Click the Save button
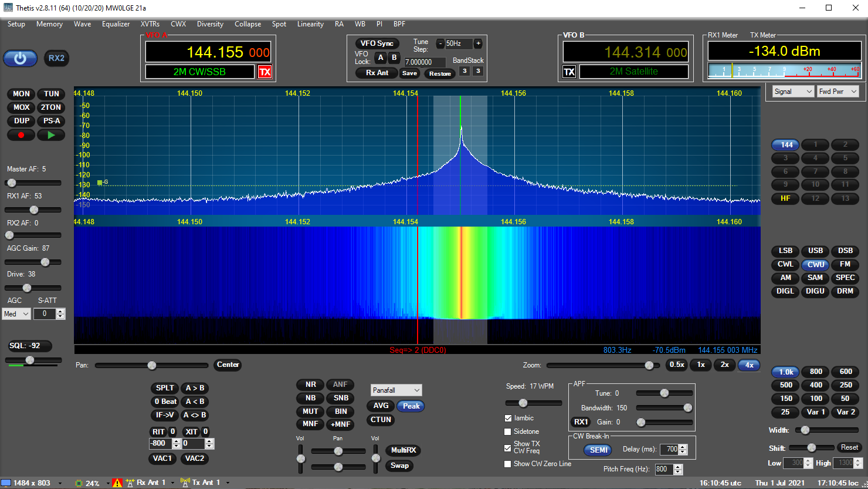Viewport: 868px width, 489px height. [x=409, y=73]
